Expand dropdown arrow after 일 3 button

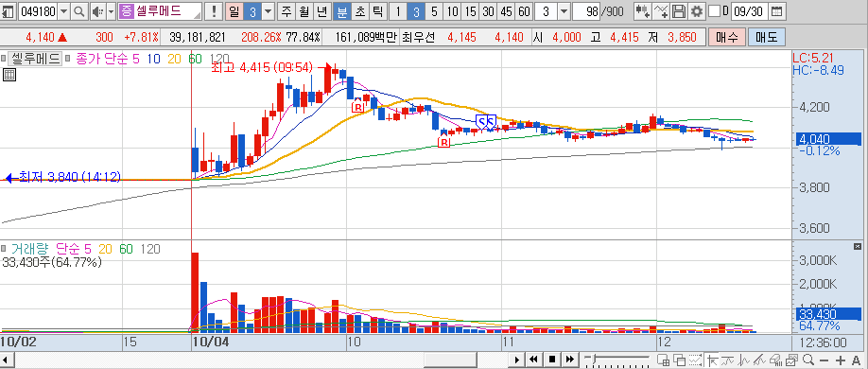tap(268, 10)
